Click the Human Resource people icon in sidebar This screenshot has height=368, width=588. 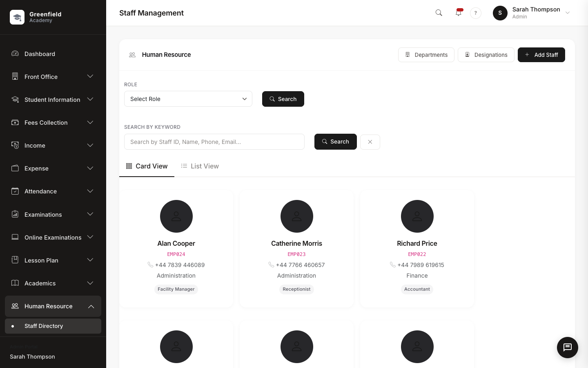[x=15, y=306]
